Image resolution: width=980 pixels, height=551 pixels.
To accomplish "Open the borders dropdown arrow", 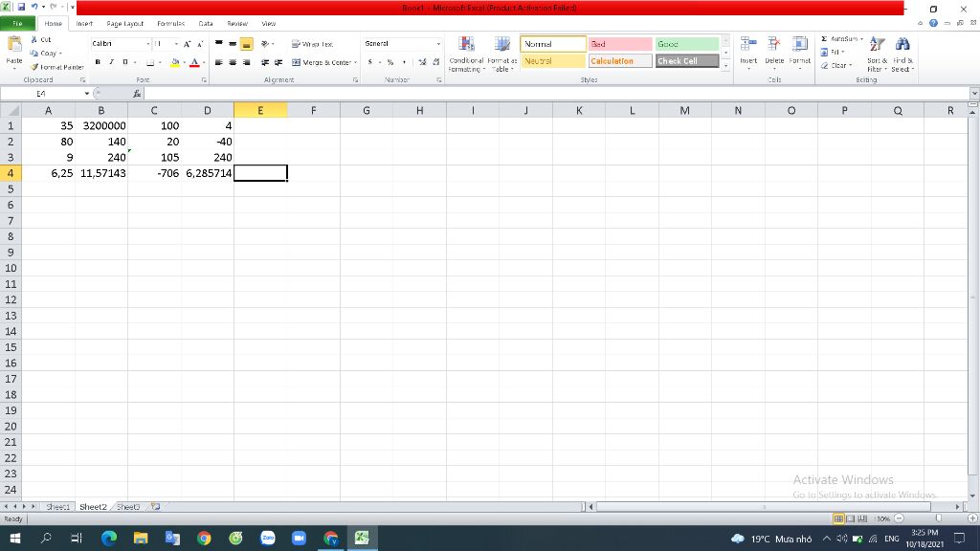I will [x=160, y=62].
